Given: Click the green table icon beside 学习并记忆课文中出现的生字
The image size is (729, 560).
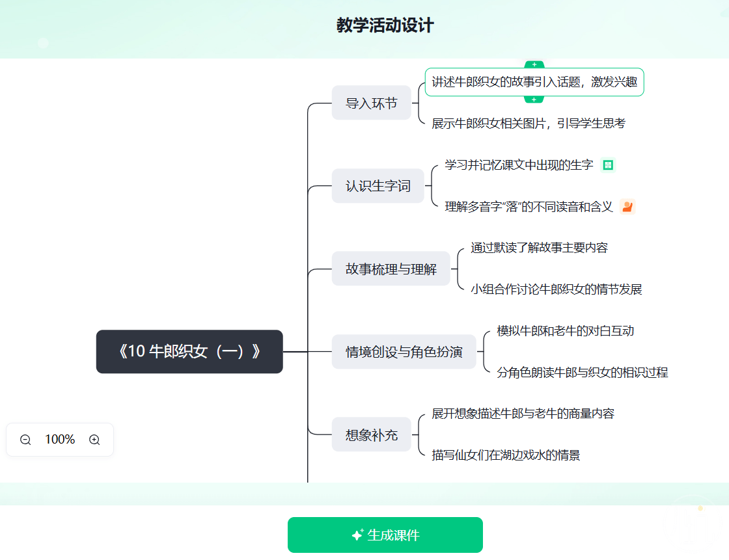Looking at the screenshot, I should tap(608, 165).
